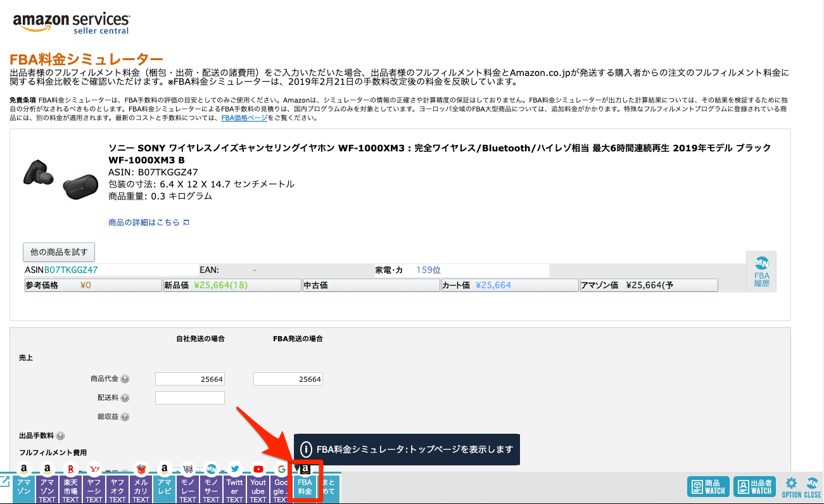Click the 中古価 price box
Screen dimensions: 824x504
pyautogui.click(x=371, y=286)
